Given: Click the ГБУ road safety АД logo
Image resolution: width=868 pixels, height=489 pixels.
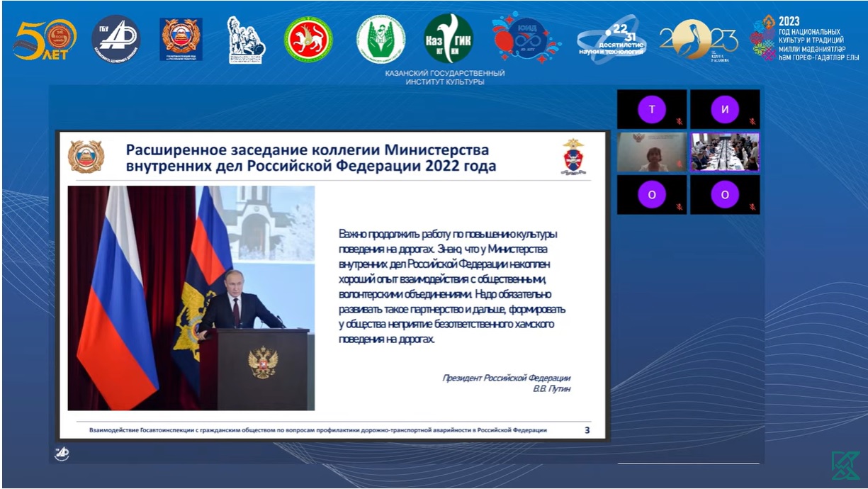Looking at the screenshot, I should (116, 40).
